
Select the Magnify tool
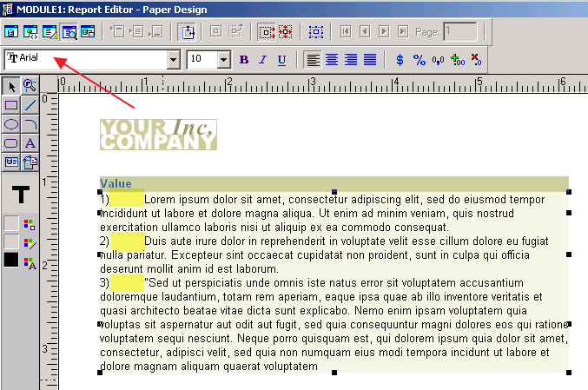click(x=30, y=85)
